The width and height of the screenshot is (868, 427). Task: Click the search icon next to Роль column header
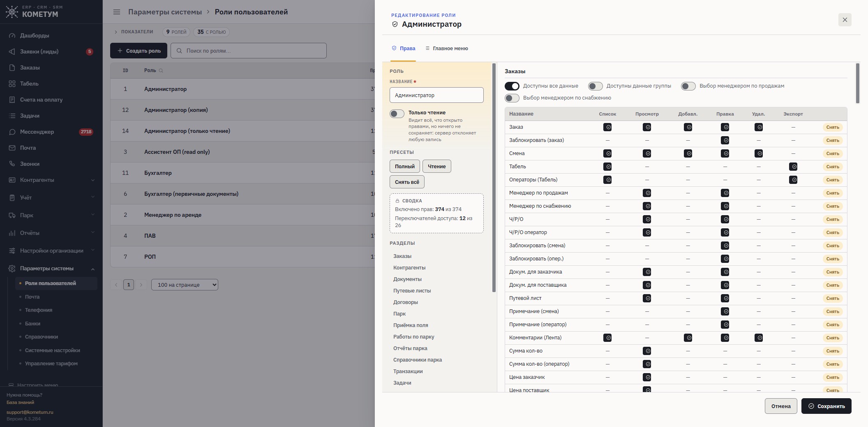tap(161, 70)
